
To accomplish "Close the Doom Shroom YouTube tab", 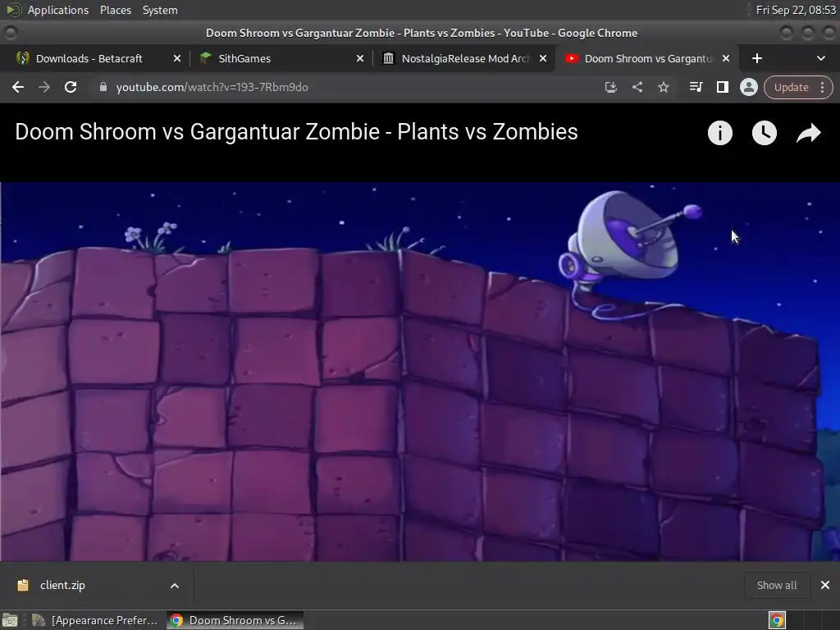I will [726, 58].
